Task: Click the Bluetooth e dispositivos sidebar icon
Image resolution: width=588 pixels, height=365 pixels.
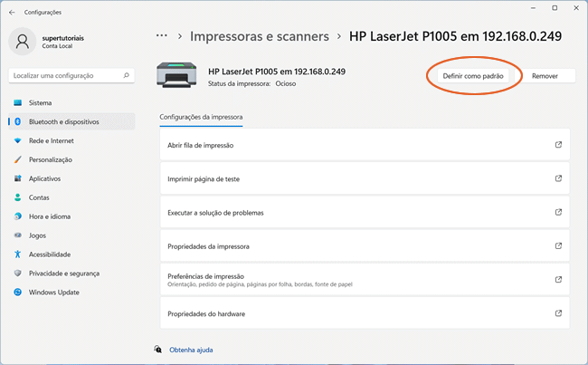Action: (18, 121)
